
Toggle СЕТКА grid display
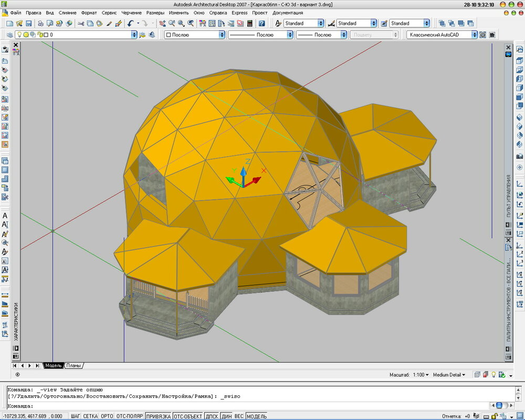[x=90, y=416]
